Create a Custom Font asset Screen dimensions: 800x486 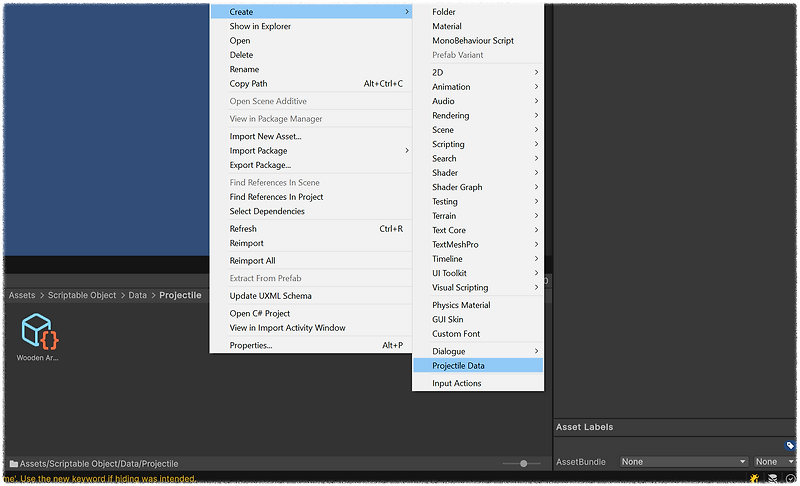478,334
